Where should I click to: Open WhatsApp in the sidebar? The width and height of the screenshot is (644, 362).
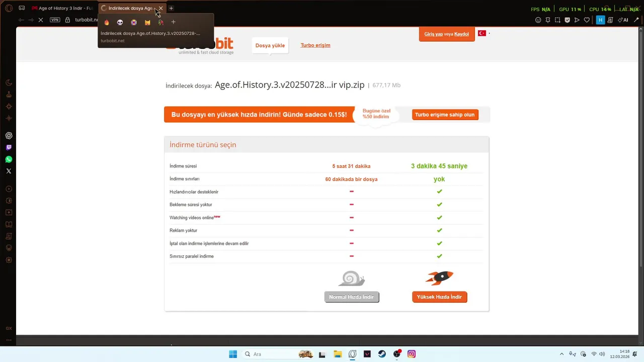click(9, 159)
